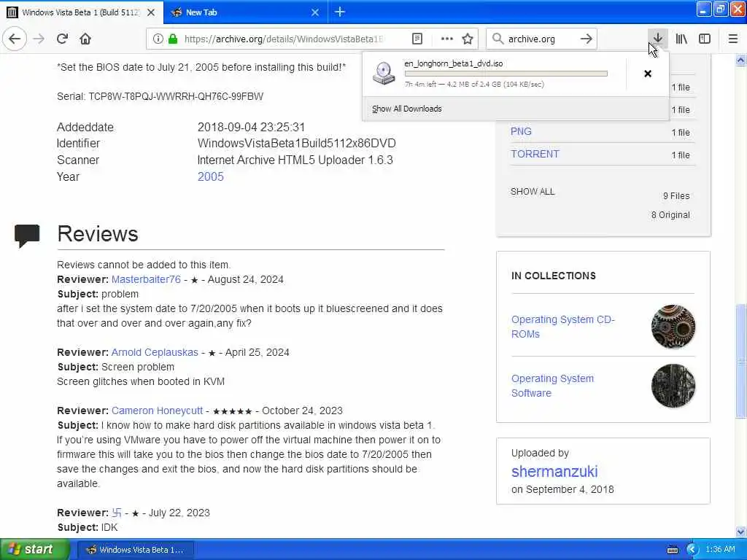Expand hidden system tray icons

[x=692, y=550]
